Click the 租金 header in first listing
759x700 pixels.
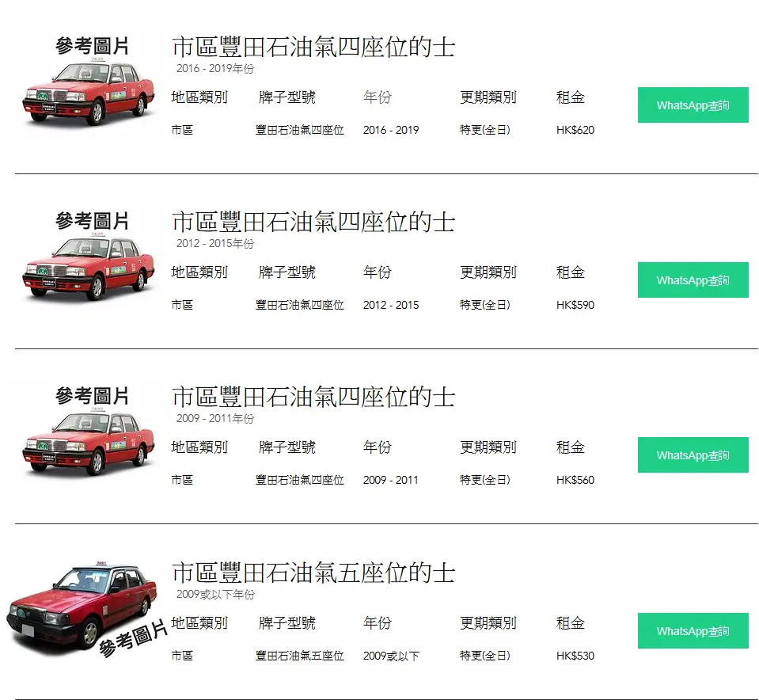point(570,97)
